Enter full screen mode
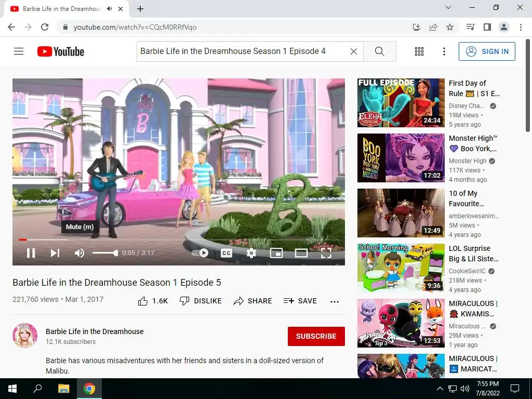The image size is (532, 399). pyautogui.click(x=326, y=253)
